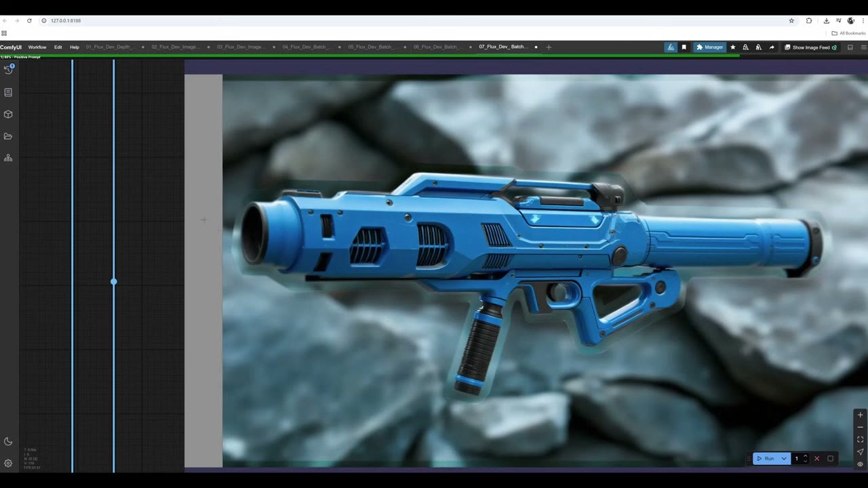This screenshot has width=868, height=488.
Task: Open ComfyUI settings gear icon
Action: click(8, 464)
